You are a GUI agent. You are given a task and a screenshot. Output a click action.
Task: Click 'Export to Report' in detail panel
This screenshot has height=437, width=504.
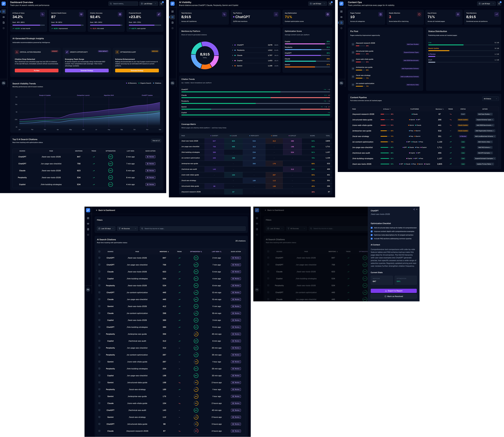pyautogui.click(x=394, y=291)
